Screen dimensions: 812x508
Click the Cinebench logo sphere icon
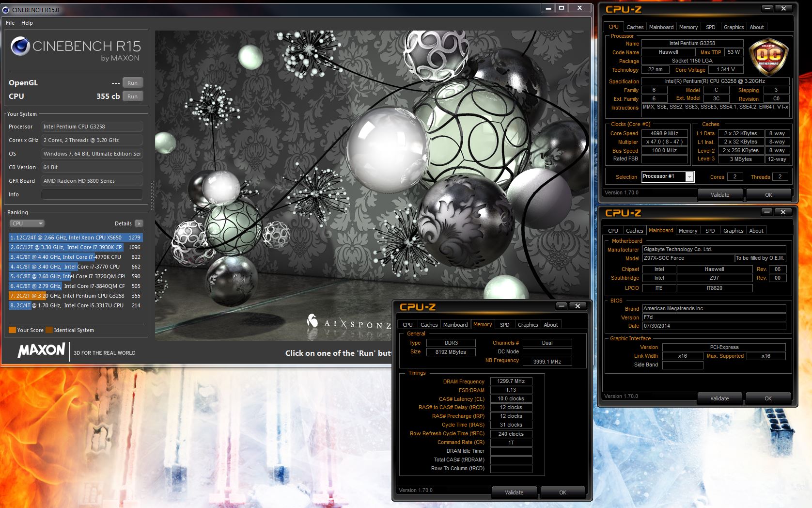point(20,46)
